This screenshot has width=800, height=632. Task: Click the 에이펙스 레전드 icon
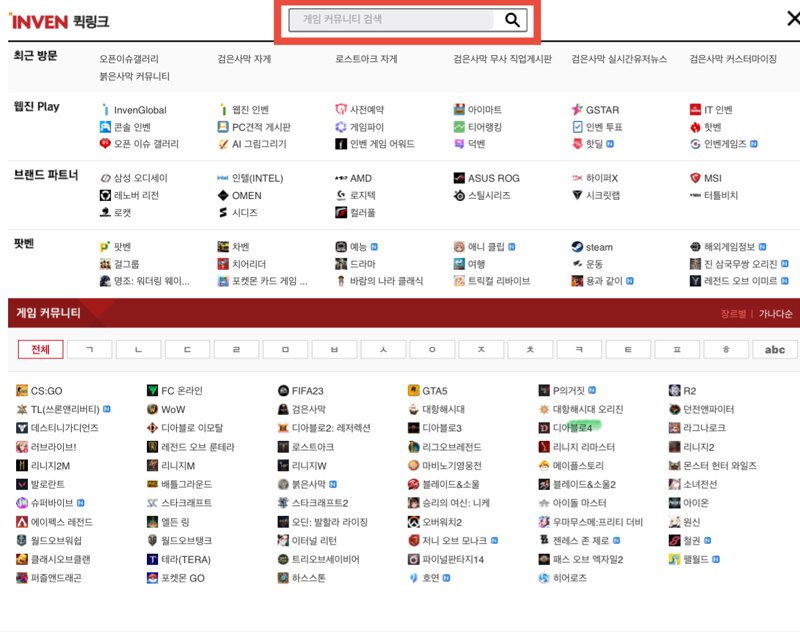22,522
